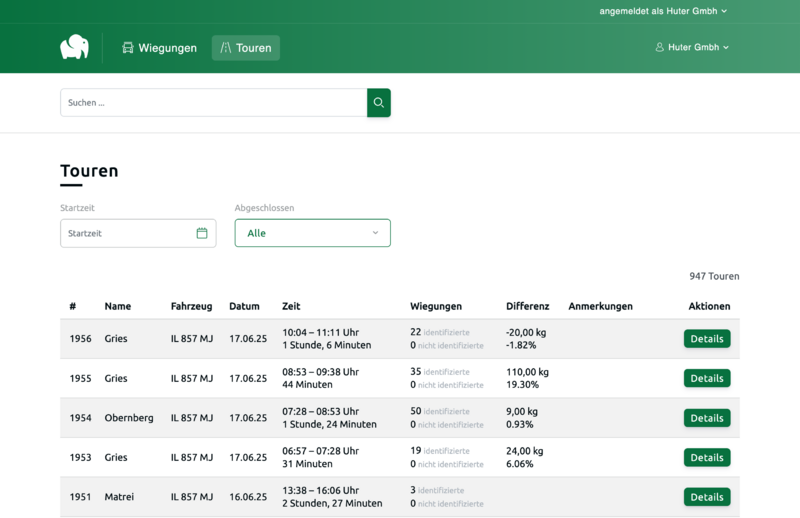Image resolution: width=800 pixels, height=518 pixels.
Task: Click the 'Aktionen' column header
Action: (x=709, y=306)
